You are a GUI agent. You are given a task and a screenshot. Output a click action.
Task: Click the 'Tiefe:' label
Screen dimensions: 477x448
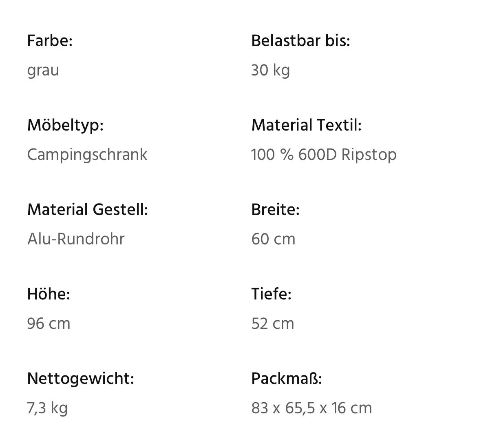click(x=271, y=294)
